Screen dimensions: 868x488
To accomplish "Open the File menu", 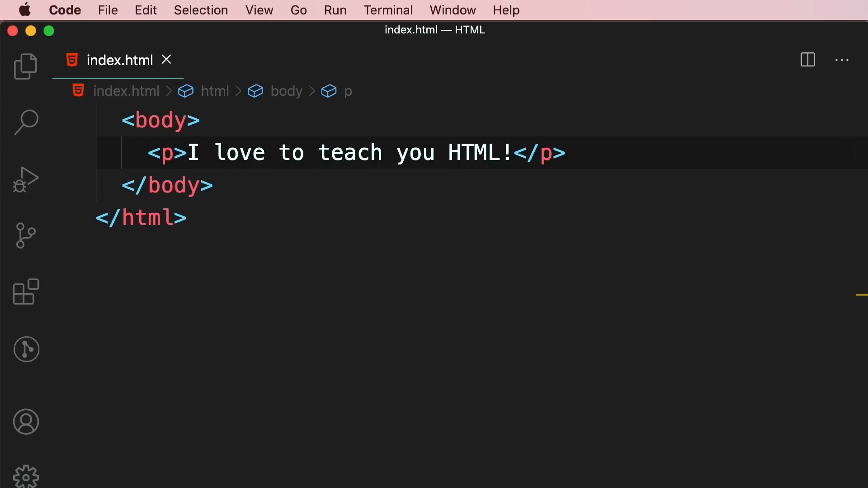I will [x=108, y=10].
